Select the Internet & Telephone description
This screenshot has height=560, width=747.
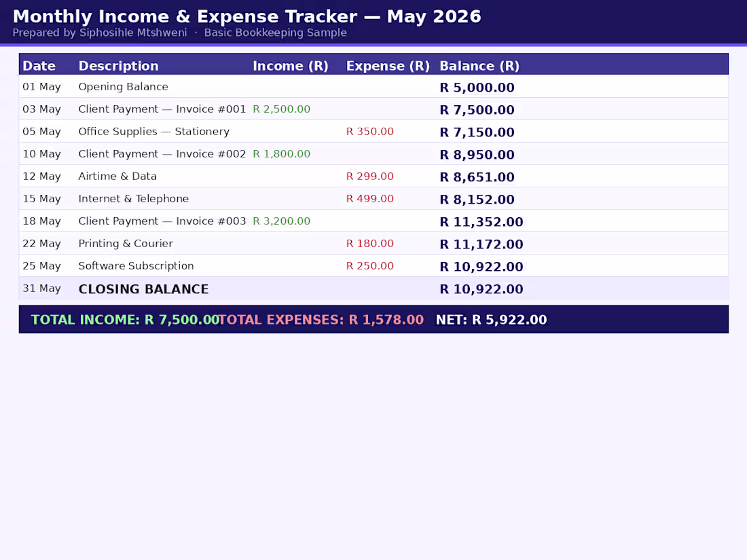(133, 199)
